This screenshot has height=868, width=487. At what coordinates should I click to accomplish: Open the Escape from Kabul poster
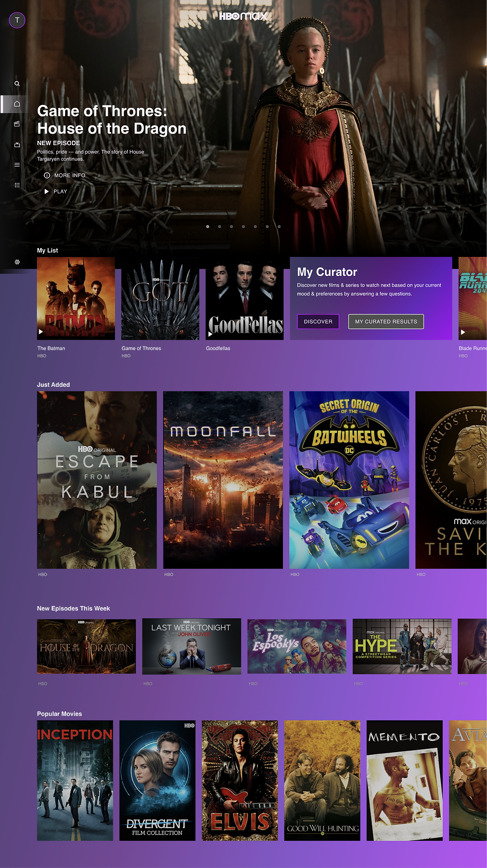click(97, 480)
